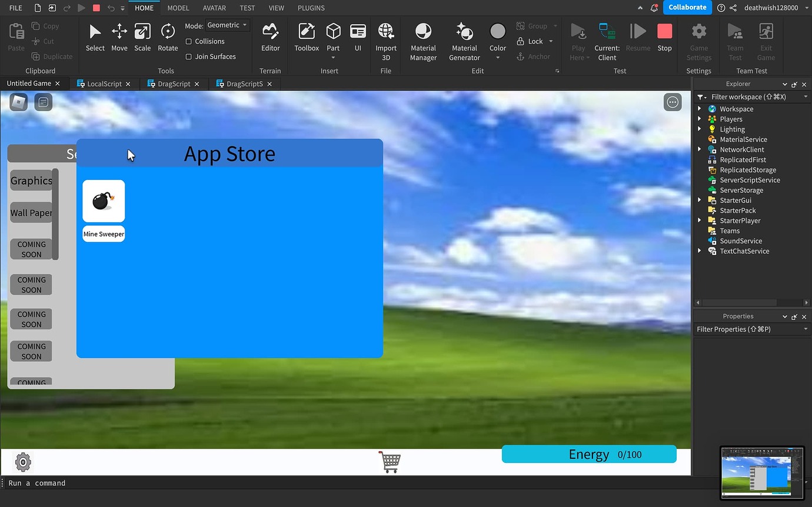Enable the Collisions checkbox
This screenshot has height=507, width=812.
(x=189, y=41)
